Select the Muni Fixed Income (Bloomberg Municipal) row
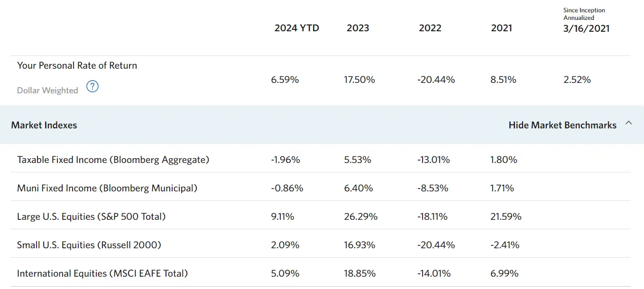The height and width of the screenshot is (289, 644). pyautogui.click(x=107, y=188)
